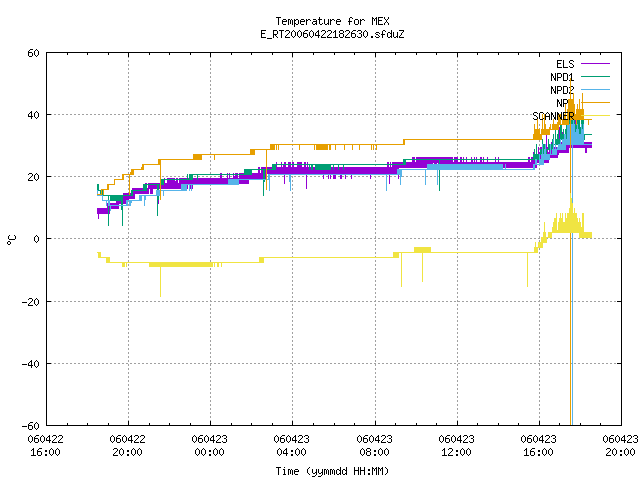Viewport: 640px width, 480px height.
Task: Click the y-axis tick label '-40'
Action: pyautogui.click(x=31, y=364)
